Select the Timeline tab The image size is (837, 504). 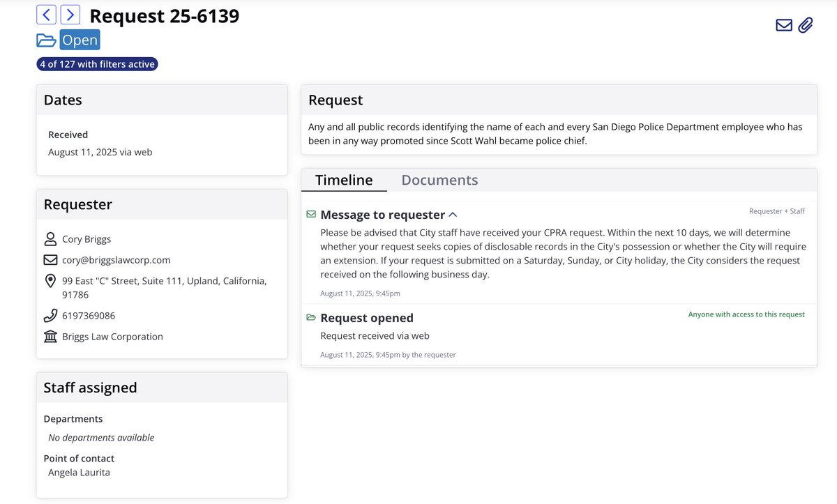pos(343,179)
